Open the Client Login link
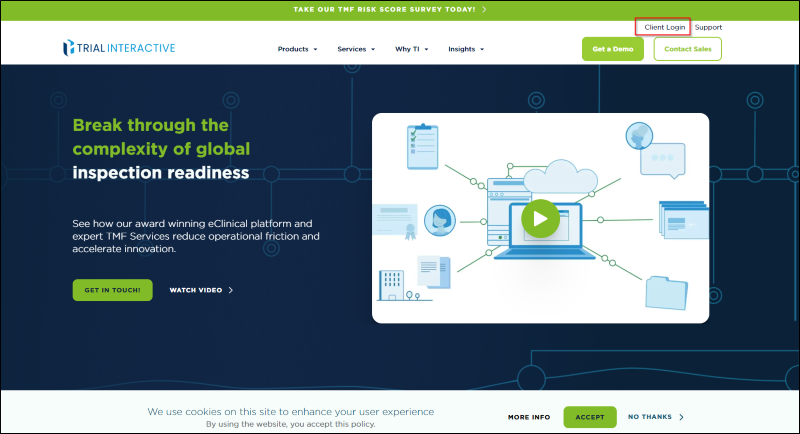Screen dimensions: 800x434 point(665,27)
